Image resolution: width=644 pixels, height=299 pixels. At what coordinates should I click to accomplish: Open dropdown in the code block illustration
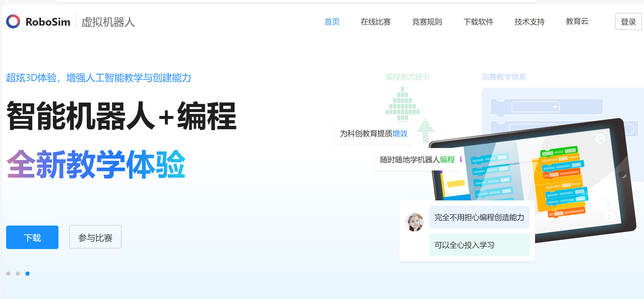(555, 107)
